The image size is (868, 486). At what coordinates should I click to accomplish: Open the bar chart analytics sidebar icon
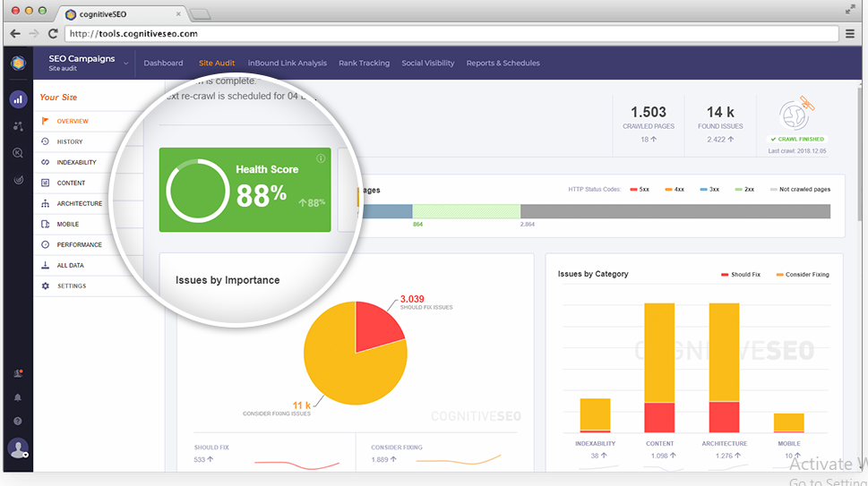(x=18, y=99)
